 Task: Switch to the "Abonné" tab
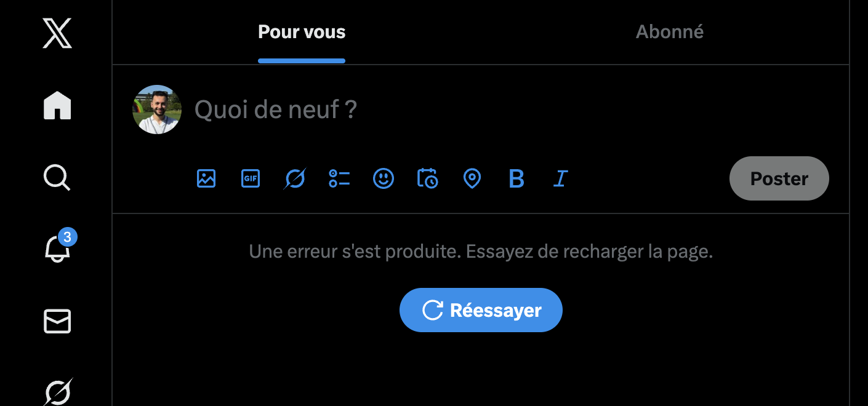tap(670, 32)
